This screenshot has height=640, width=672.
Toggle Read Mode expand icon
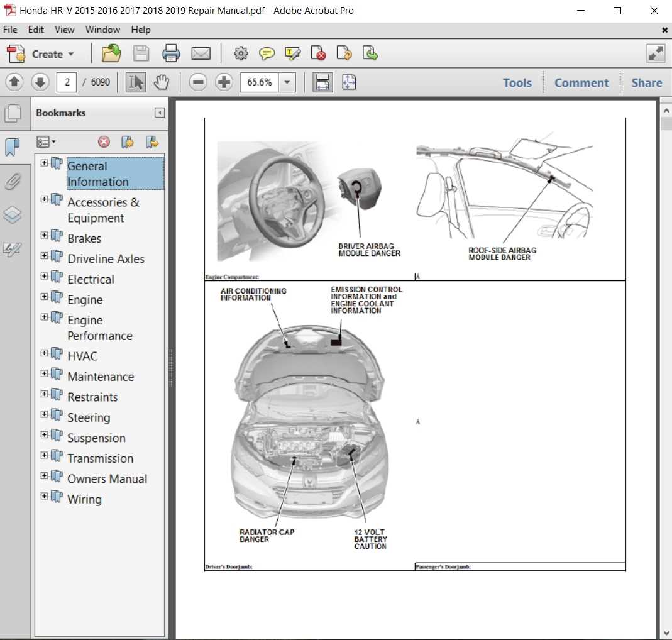(656, 54)
